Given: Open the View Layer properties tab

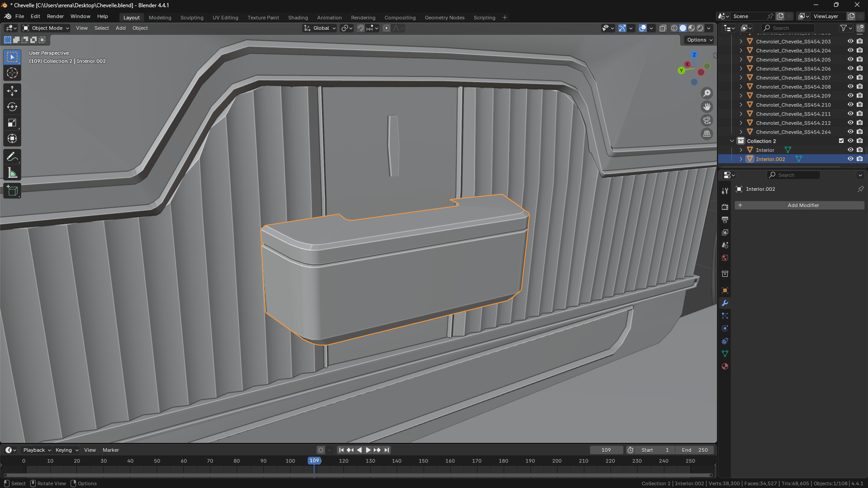Looking at the screenshot, I should point(725,232).
